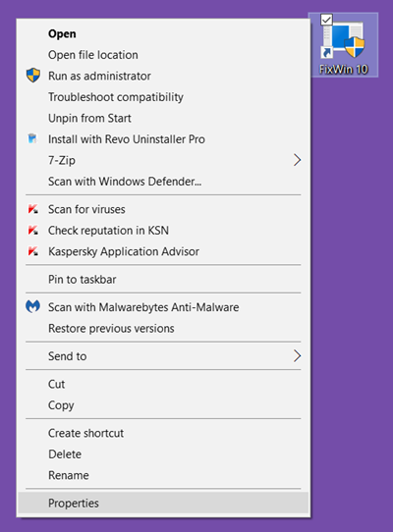Click the Kaspersky icon beside Kaspersky Application Advisor

pos(33,251)
